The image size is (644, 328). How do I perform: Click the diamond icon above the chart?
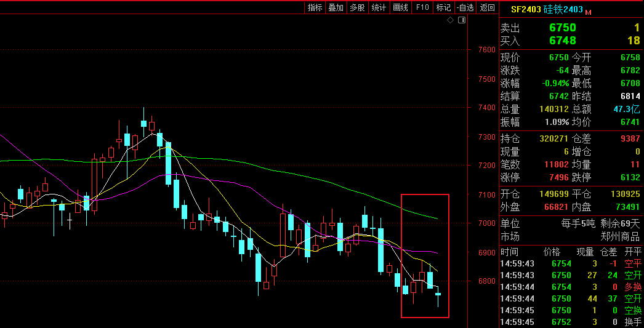click(450, 20)
